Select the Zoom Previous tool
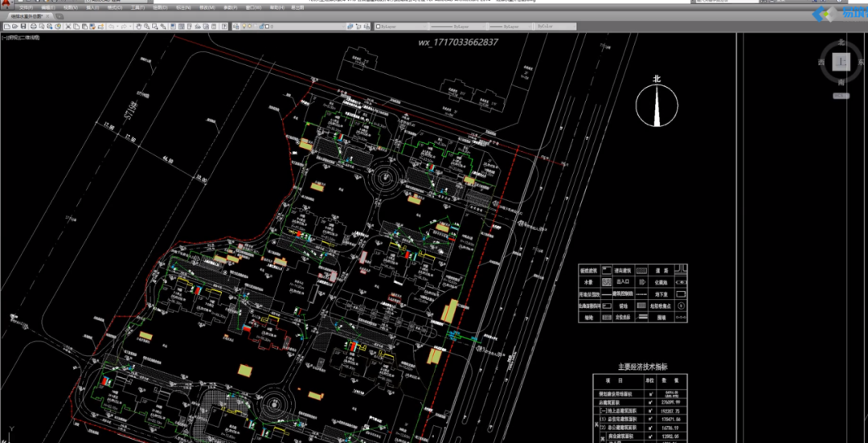Image resolution: width=868 pixels, height=443 pixels. 163,27
